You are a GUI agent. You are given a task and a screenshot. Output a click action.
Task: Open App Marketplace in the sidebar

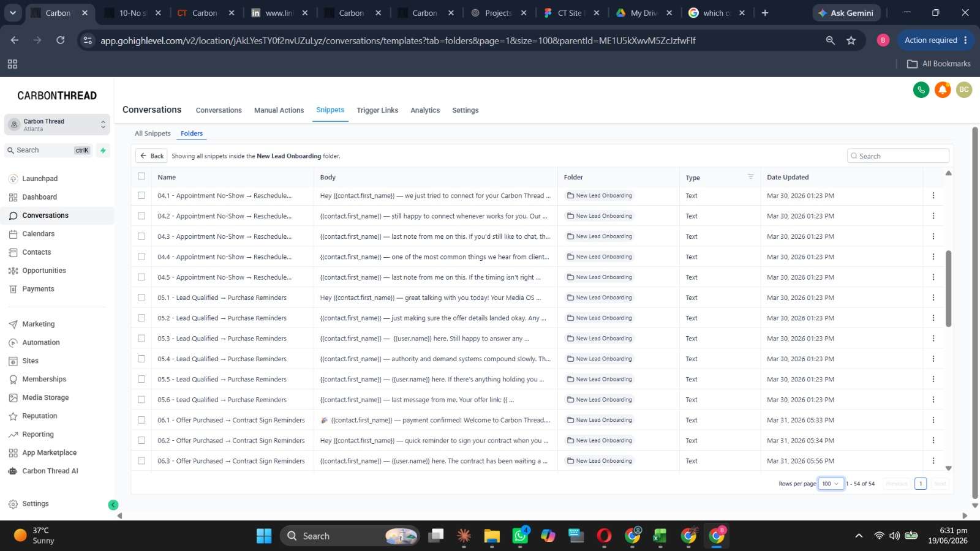pyautogui.click(x=49, y=452)
